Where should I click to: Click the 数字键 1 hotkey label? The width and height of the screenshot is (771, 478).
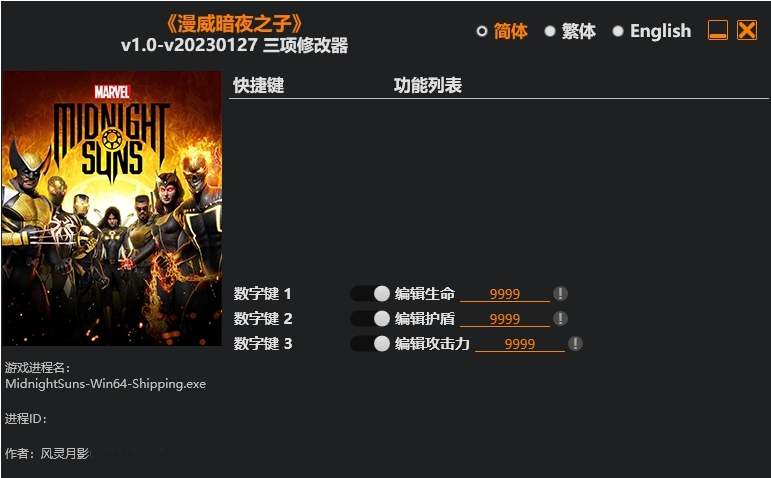263,294
